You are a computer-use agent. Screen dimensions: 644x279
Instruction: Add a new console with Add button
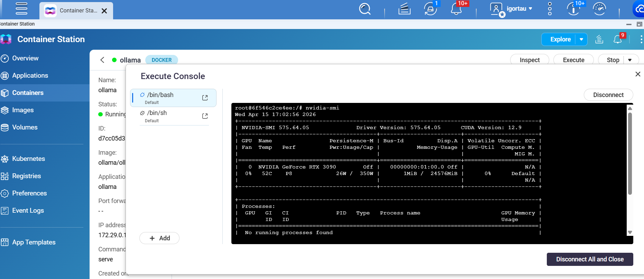159,238
